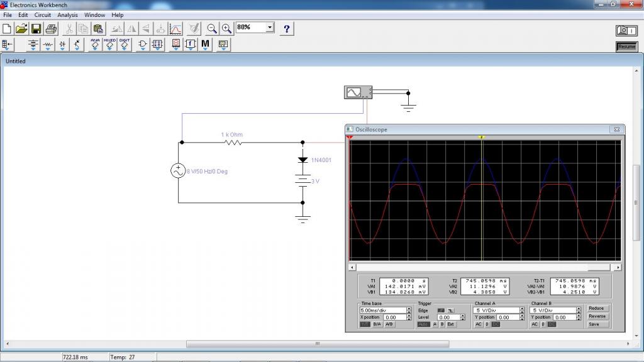Screen dimensions: 644x362
Task: Open the 80% zoom level dropdown
Action: click(270, 28)
